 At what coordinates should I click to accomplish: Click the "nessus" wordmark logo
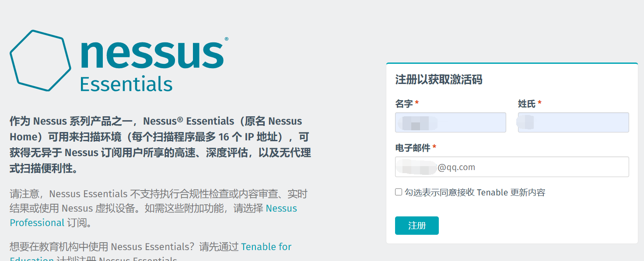152,54
